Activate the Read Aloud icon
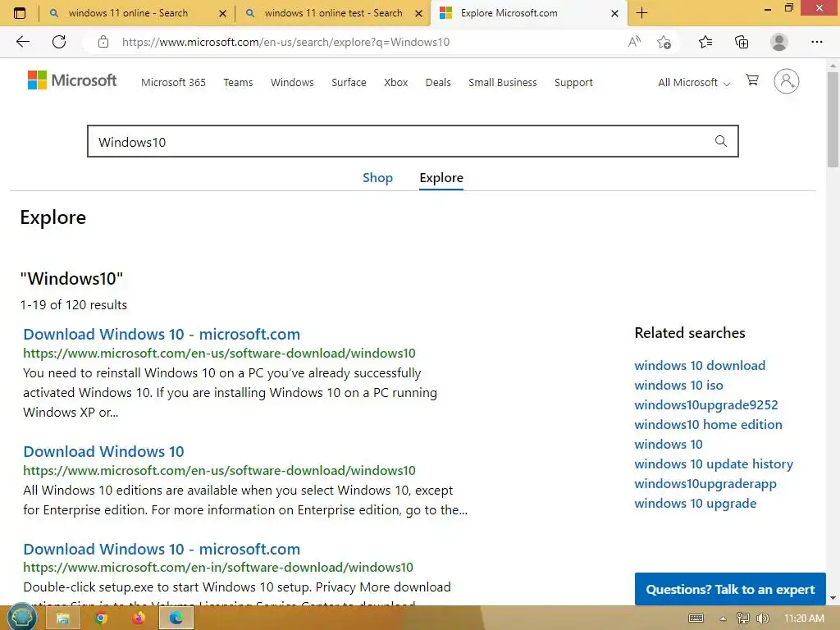This screenshot has width=840, height=630. [x=634, y=42]
